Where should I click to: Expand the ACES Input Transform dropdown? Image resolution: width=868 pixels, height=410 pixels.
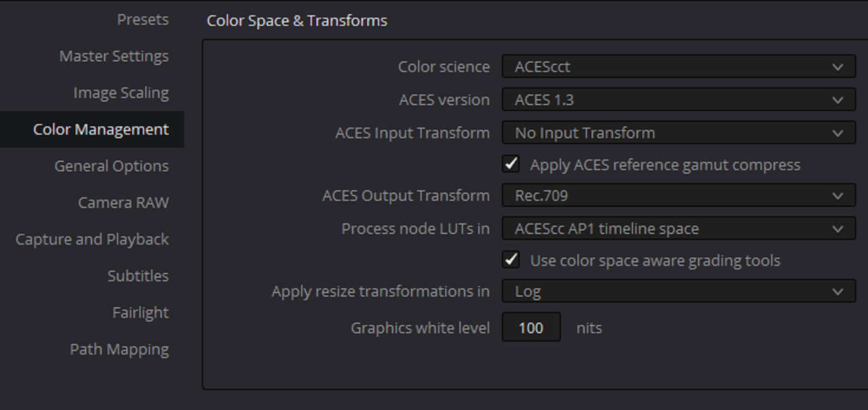(x=679, y=133)
